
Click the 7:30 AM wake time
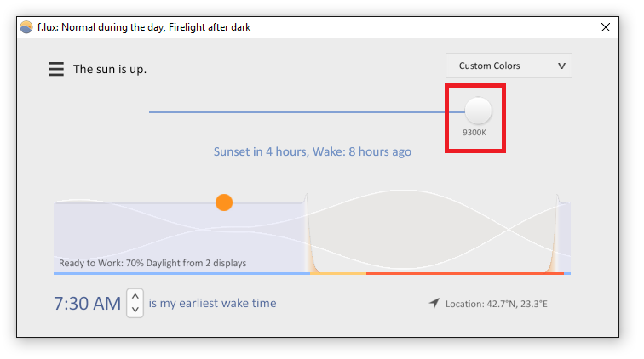coord(88,304)
